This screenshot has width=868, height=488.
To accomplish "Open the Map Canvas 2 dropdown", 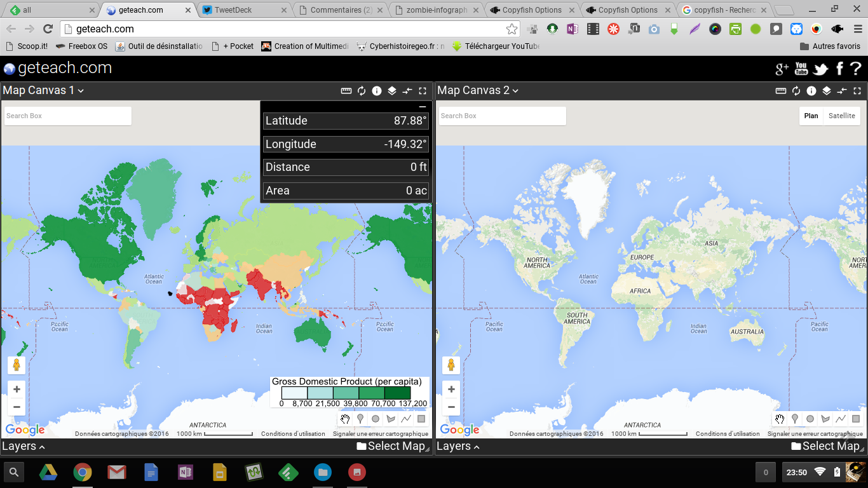I will (478, 90).
